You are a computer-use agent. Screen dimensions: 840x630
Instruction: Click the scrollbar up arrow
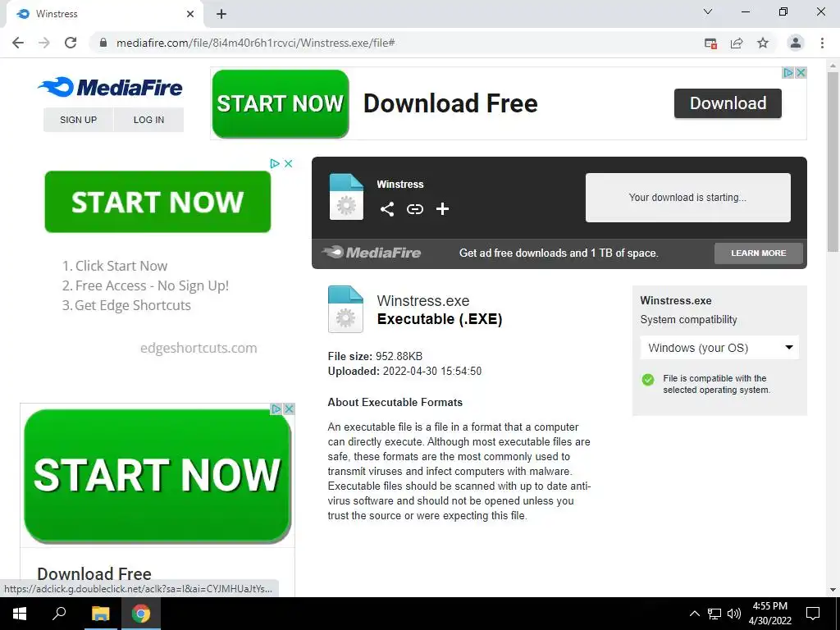(833, 65)
